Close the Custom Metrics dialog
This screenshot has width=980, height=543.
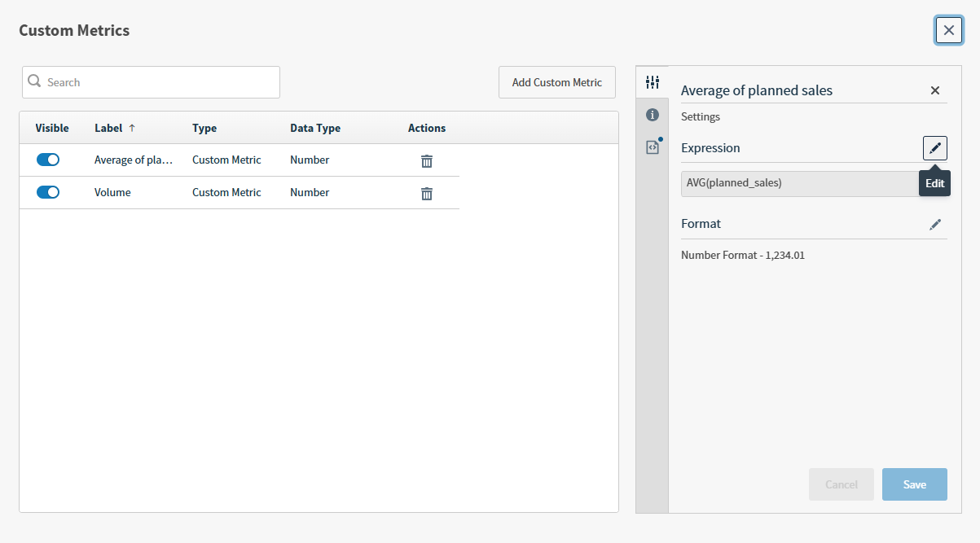[x=949, y=30]
